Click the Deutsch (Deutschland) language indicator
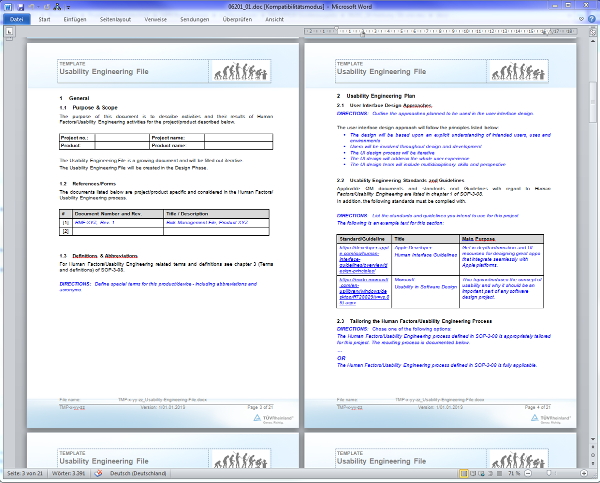Screen dimensions: 600x483 tap(138, 474)
